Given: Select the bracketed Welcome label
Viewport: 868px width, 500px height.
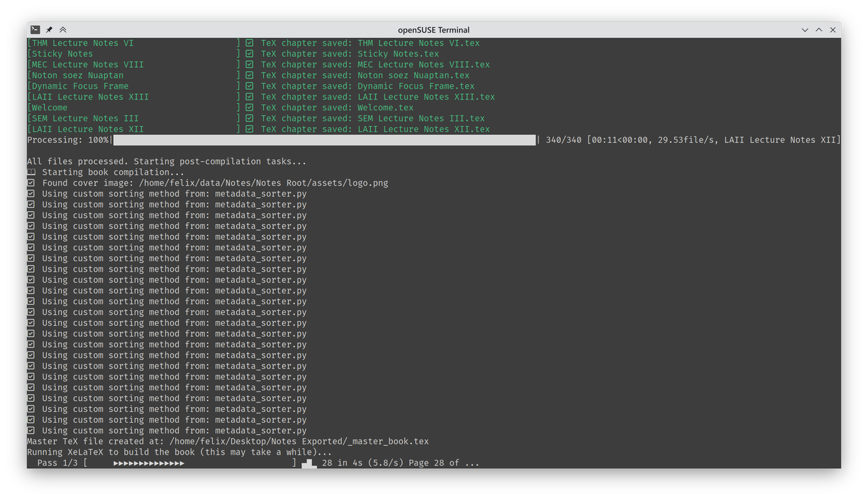Looking at the screenshot, I should [x=134, y=108].
